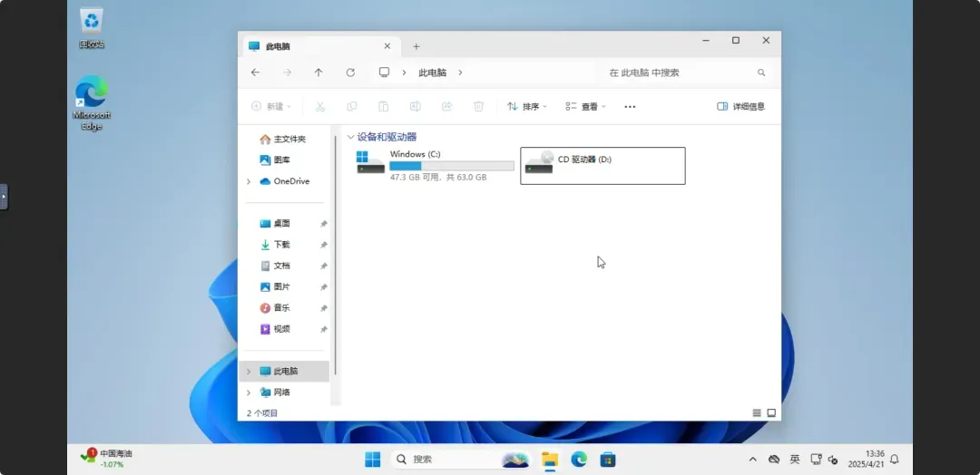
Task: Open the more options ellipsis menu
Action: point(630,107)
